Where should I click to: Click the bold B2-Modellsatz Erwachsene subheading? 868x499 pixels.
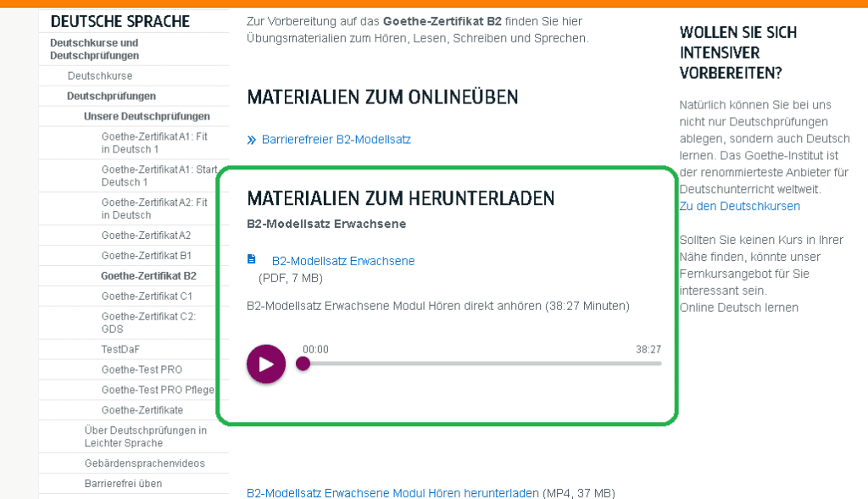click(x=326, y=224)
